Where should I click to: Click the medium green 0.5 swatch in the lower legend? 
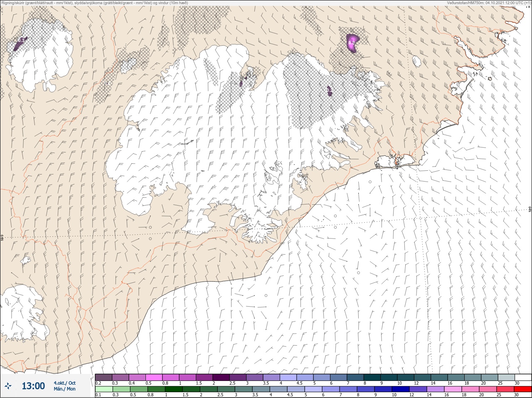[138, 389]
